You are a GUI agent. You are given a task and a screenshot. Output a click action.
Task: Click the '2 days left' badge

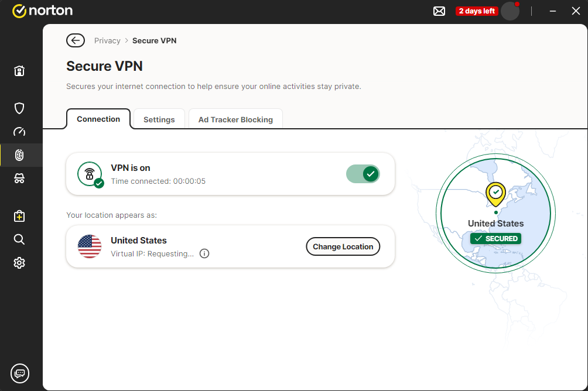click(x=477, y=11)
